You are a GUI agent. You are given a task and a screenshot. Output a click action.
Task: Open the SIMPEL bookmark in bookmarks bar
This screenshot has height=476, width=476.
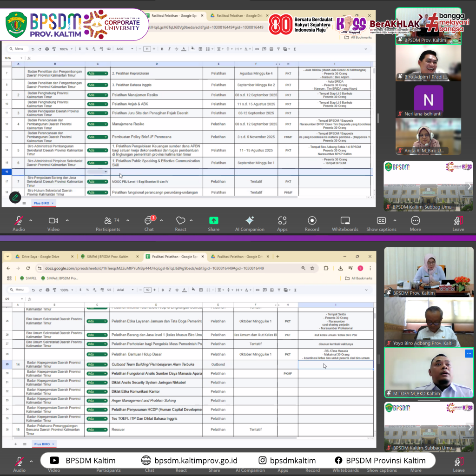pos(28,278)
